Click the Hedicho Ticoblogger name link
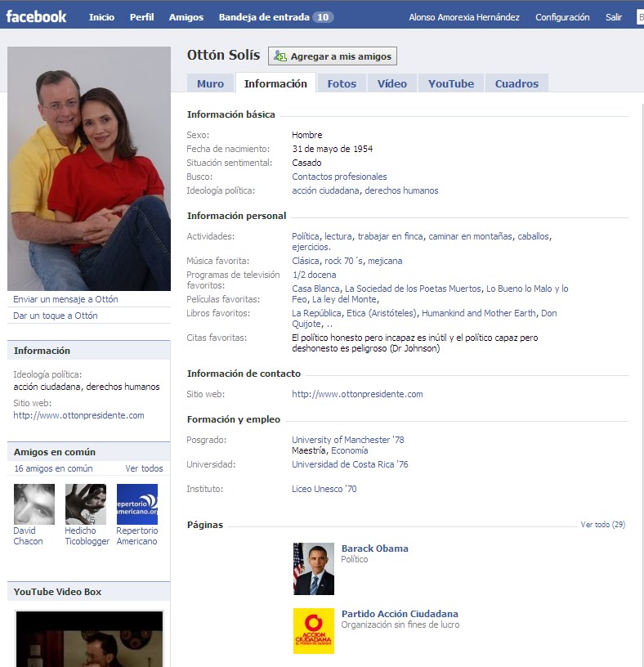The width and height of the screenshot is (644, 667). [87, 536]
